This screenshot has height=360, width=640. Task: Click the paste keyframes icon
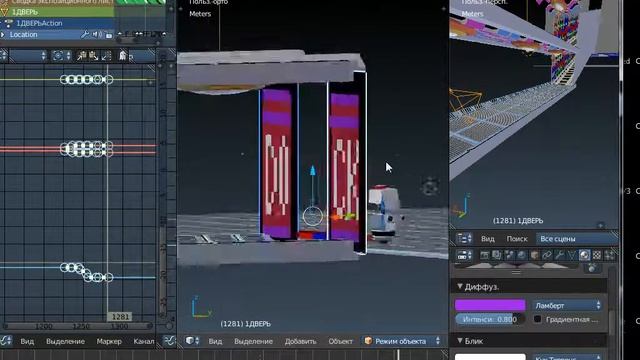point(93,56)
